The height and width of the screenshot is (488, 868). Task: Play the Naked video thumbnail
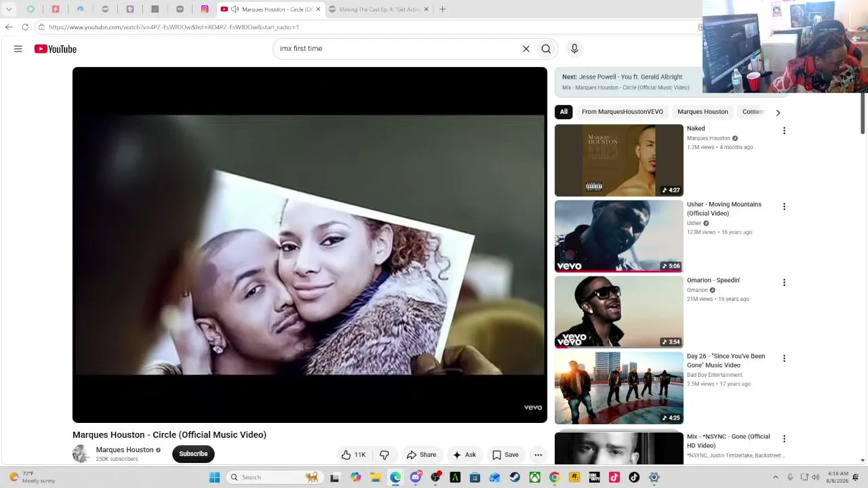click(619, 161)
